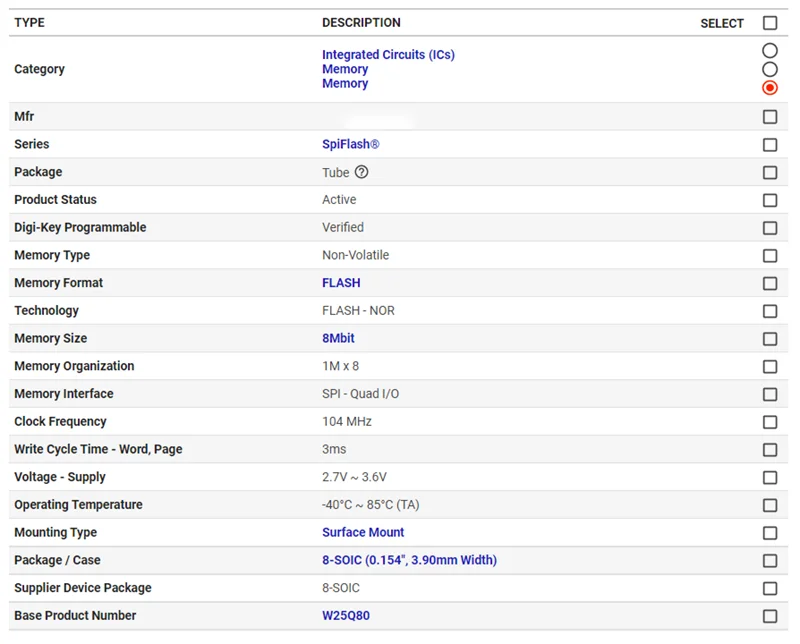Deselect the currently chosen red radio button

tap(770, 87)
